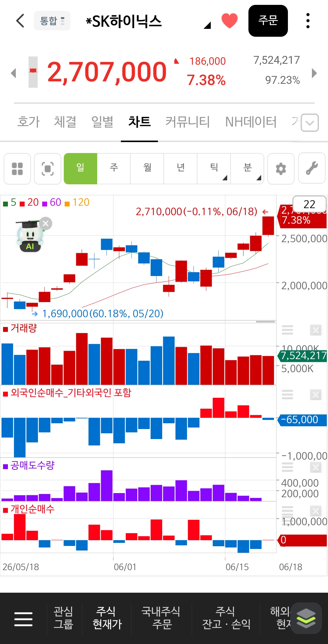Expand the tab list with chevron box

pyautogui.click(x=310, y=123)
